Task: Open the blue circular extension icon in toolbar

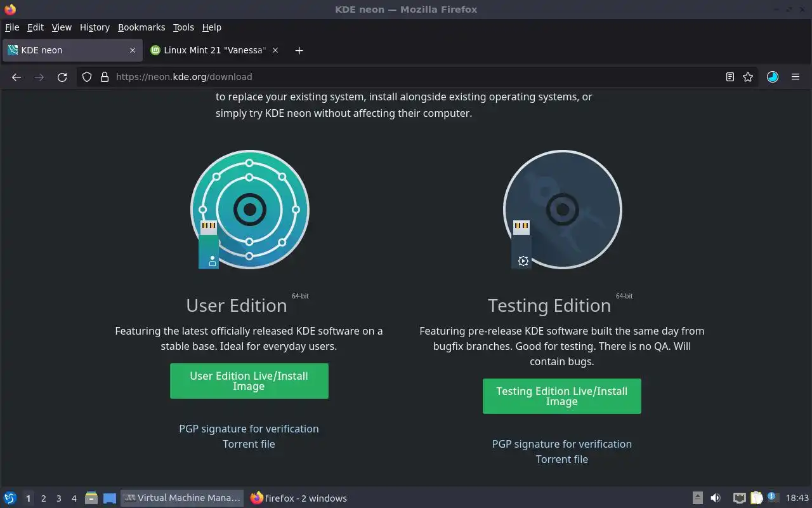Action: click(772, 77)
